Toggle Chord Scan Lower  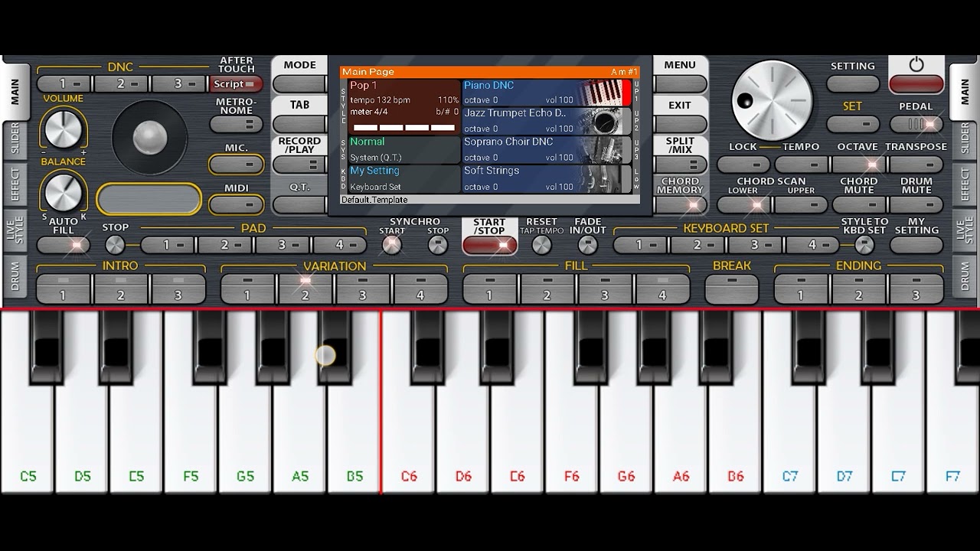click(x=743, y=204)
